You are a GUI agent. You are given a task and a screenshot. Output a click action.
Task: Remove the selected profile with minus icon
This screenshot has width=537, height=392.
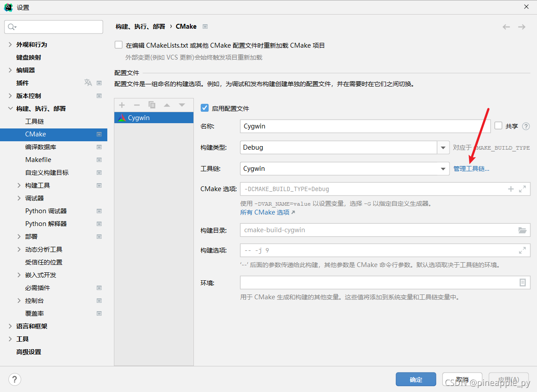click(x=137, y=105)
